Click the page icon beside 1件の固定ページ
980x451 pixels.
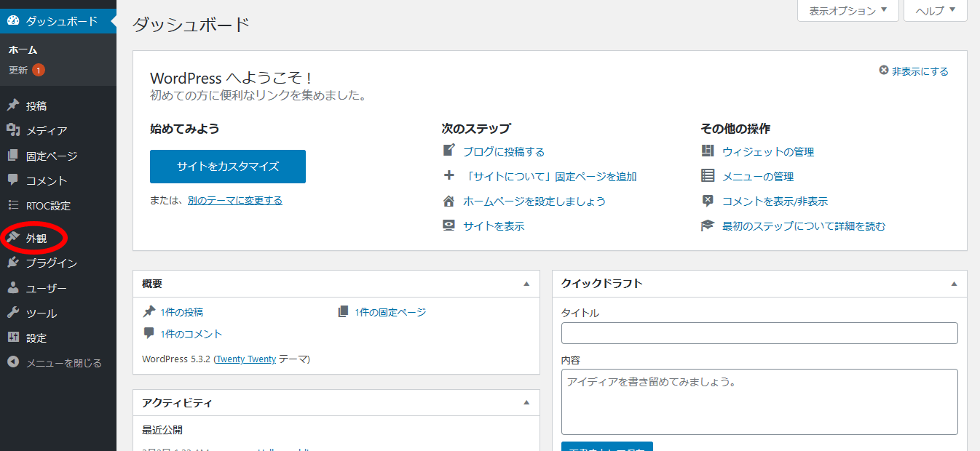coord(344,311)
